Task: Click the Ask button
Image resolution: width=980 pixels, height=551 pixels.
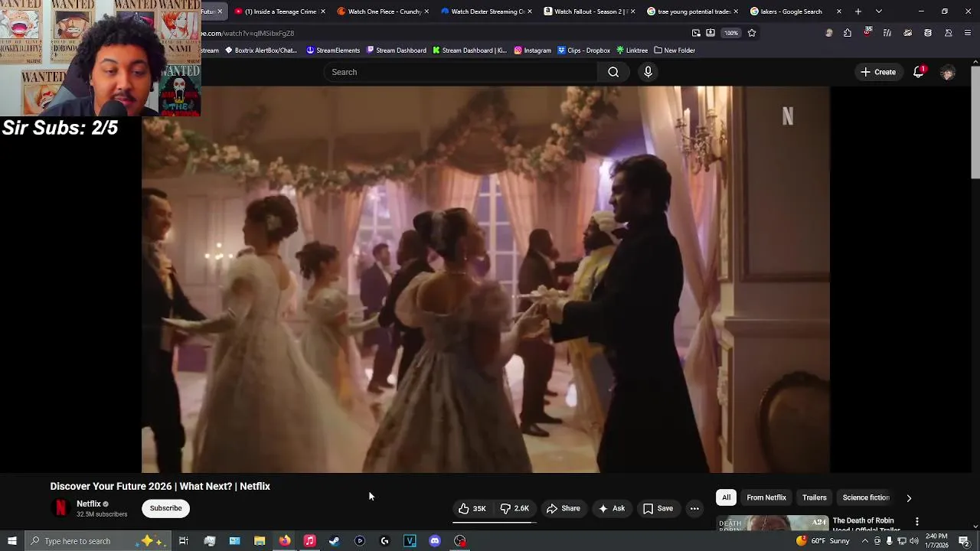Action: (612, 508)
